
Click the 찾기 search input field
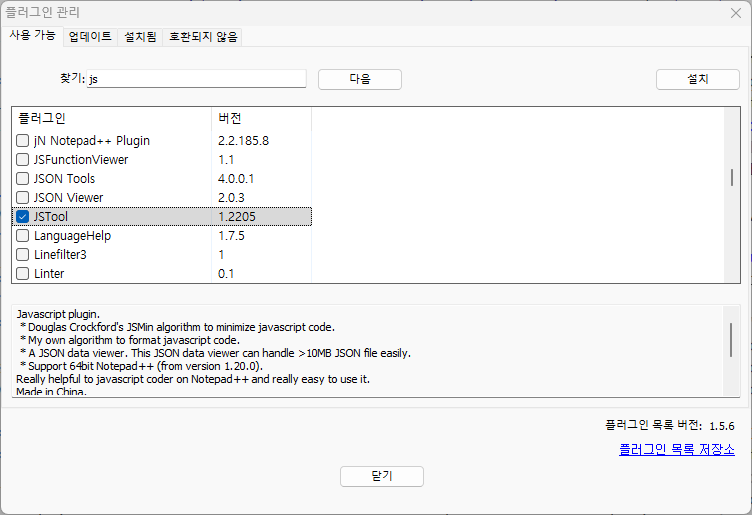pyautogui.click(x=197, y=79)
